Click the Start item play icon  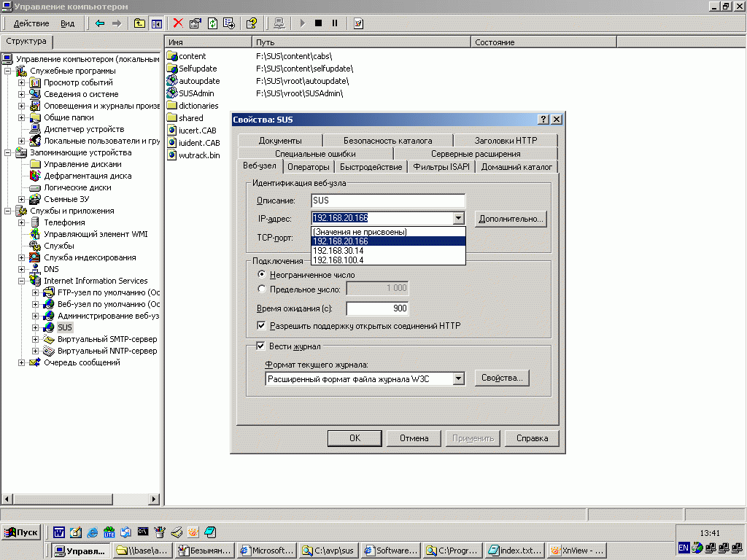[302, 23]
